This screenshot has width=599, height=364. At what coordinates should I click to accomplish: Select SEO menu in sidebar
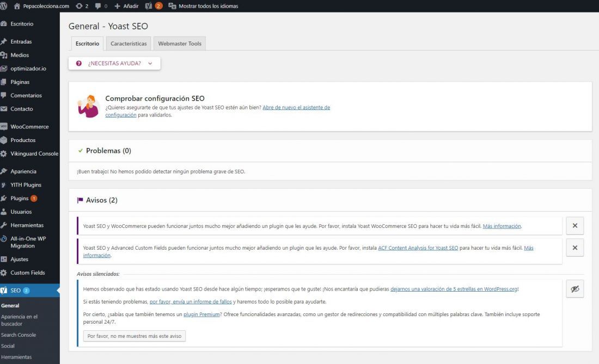(30, 291)
